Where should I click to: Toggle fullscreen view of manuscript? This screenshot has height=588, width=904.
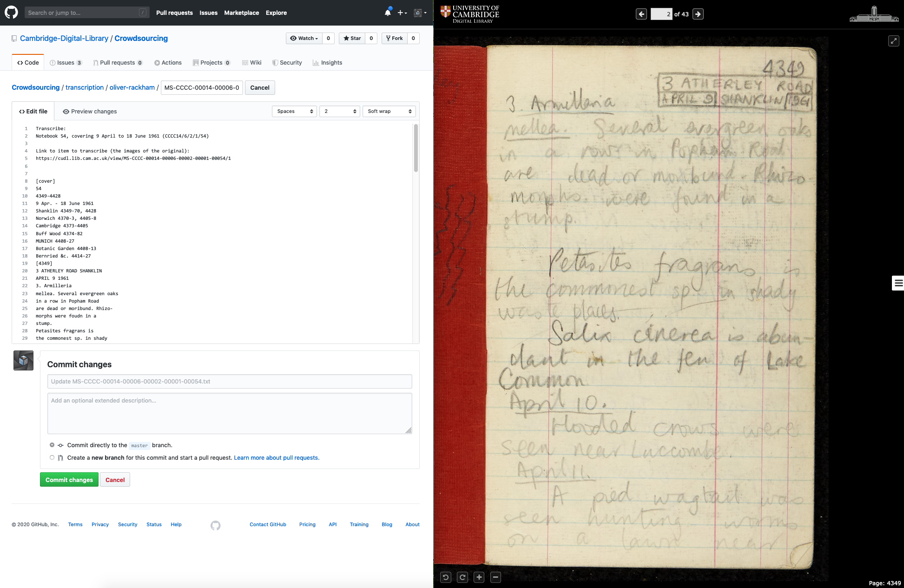tap(893, 41)
